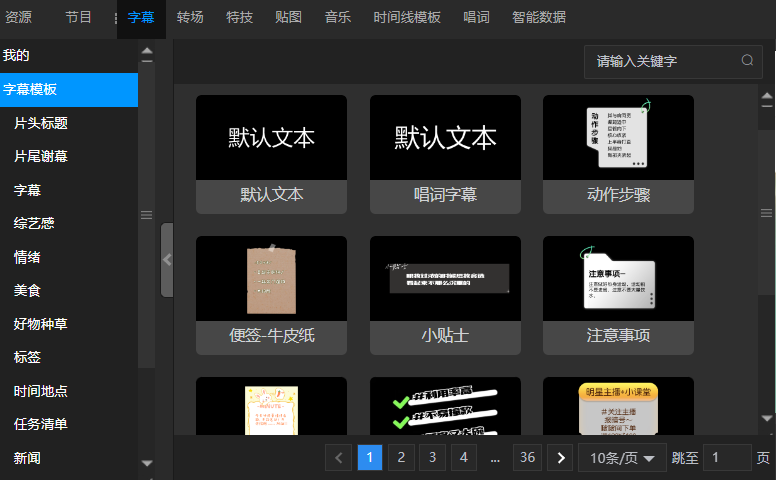Select the 动作步骤 template thumbnail
Screen dimensions: 776x480
[x=618, y=138]
